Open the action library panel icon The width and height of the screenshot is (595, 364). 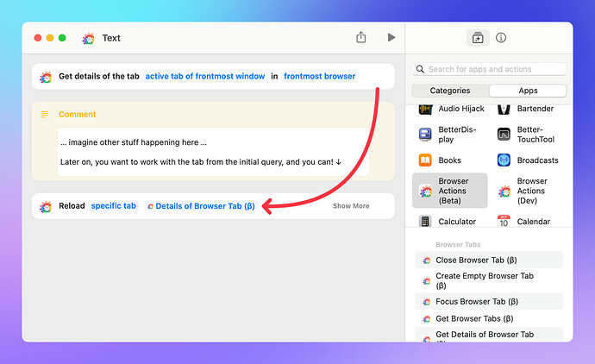(477, 38)
